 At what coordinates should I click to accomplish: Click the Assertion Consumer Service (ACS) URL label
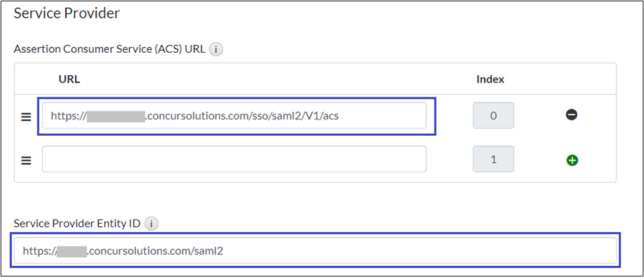pos(110,49)
